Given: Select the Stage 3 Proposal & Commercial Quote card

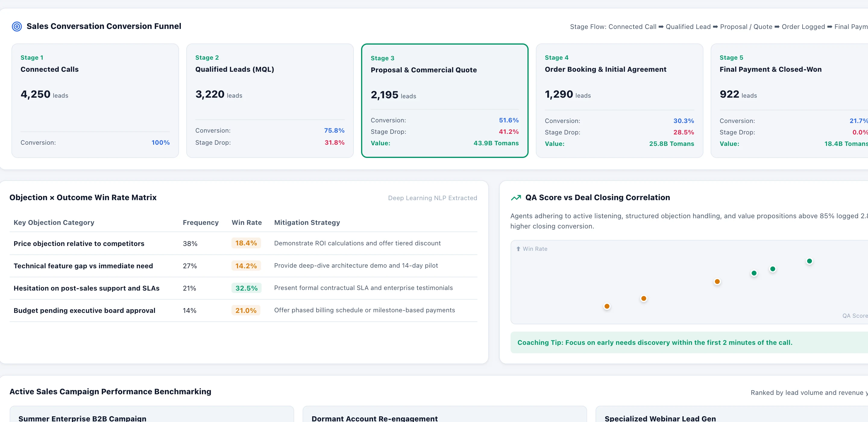Looking at the screenshot, I should point(445,100).
